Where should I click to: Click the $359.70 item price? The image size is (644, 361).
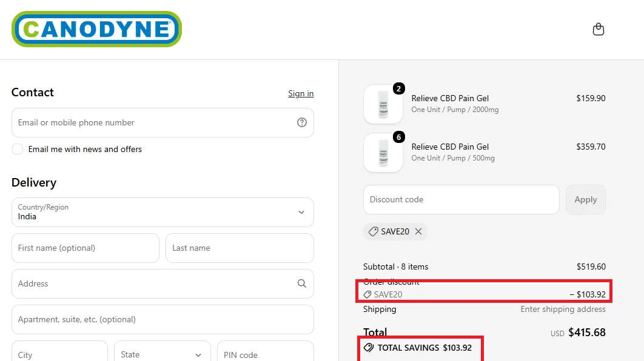pyautogui.click(x=591, y=147)
